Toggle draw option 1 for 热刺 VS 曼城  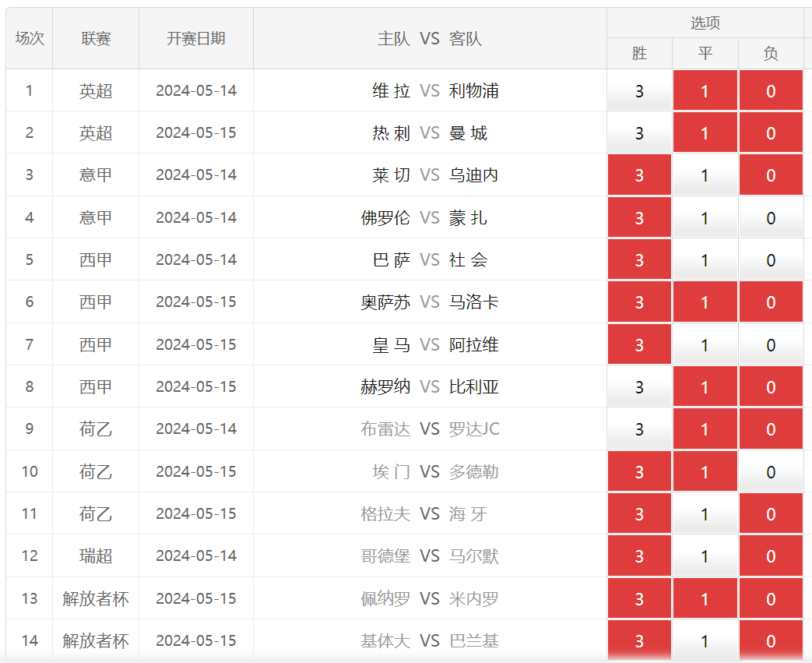[x=705, y=132]
